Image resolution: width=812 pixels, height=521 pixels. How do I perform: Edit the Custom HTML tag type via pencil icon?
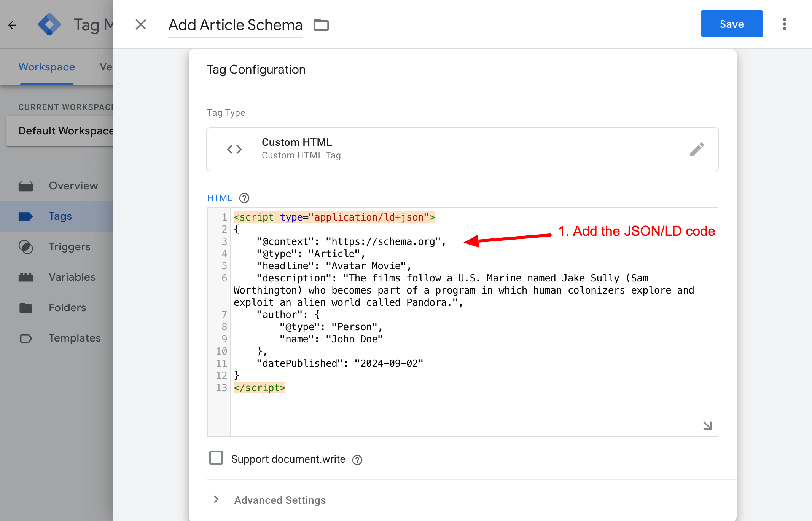tap(697, 149)
